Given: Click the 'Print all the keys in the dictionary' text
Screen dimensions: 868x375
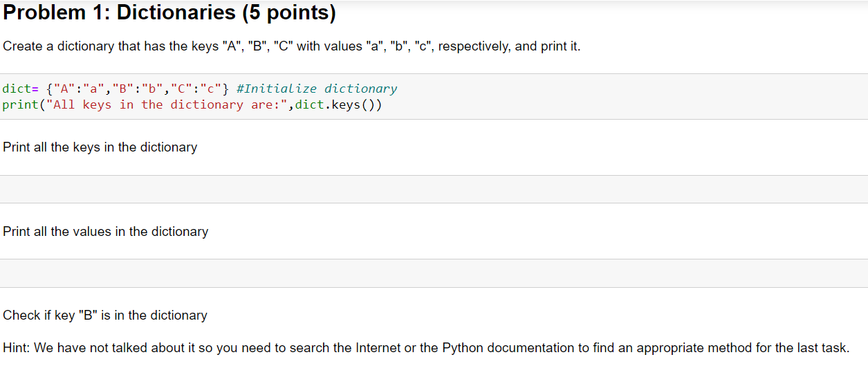Looking at the screenshot, I should [100, 147].
